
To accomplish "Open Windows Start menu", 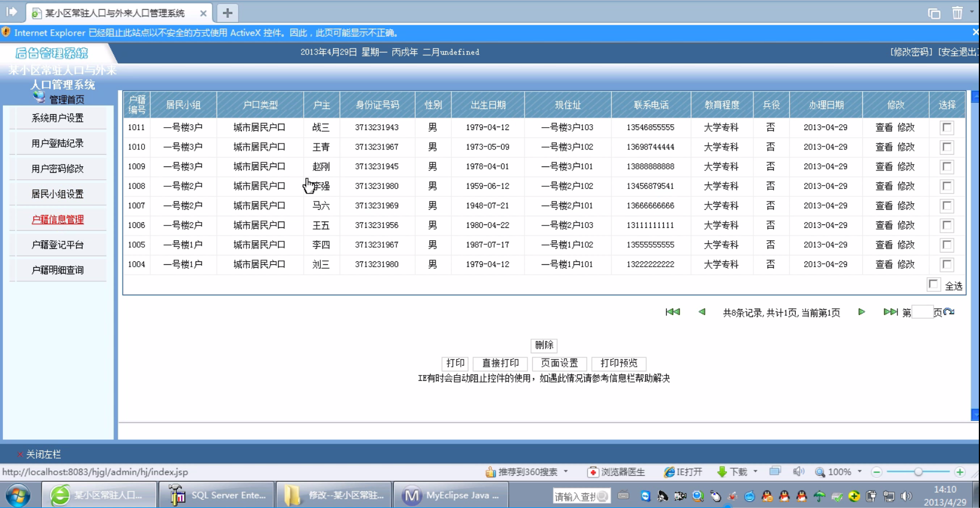I will pos(18,496).
